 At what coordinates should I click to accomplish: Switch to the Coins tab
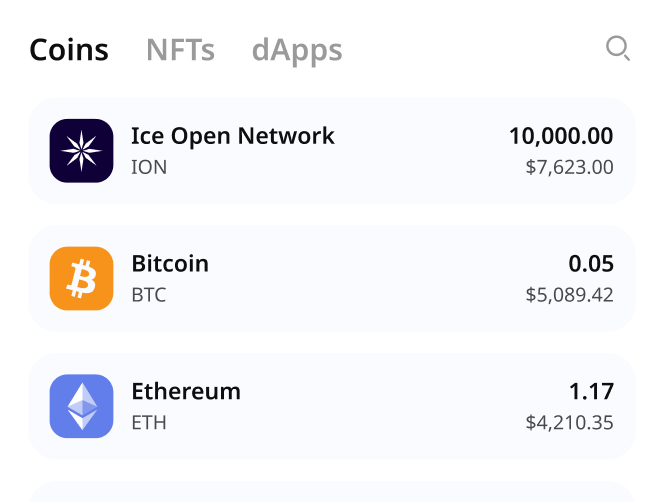pyautogui.click(x=69, y=50)
